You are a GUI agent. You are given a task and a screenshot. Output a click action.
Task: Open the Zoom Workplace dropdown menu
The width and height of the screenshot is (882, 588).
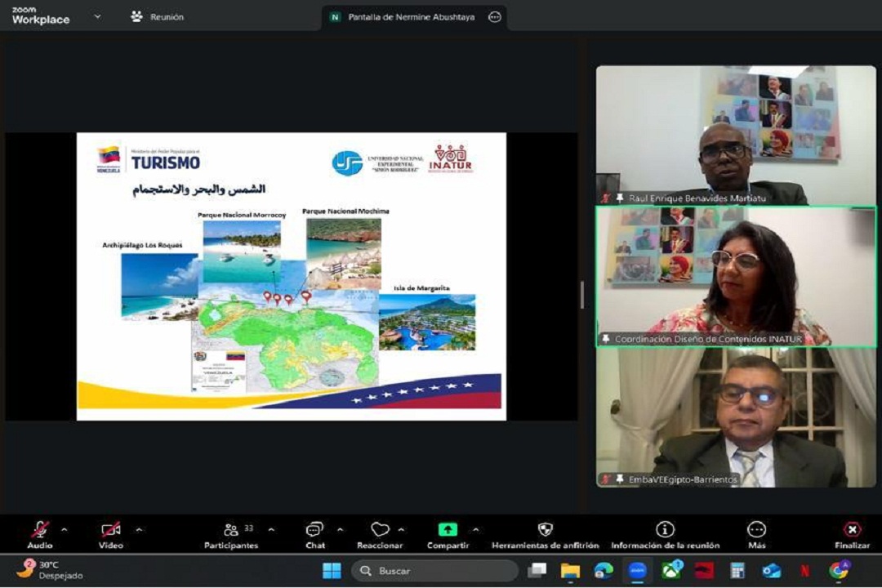tap(98, 16)
